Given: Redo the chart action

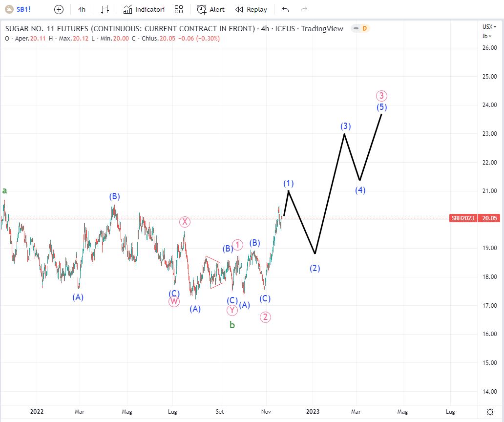Looking at the screenshot, I should pos(304,10).
